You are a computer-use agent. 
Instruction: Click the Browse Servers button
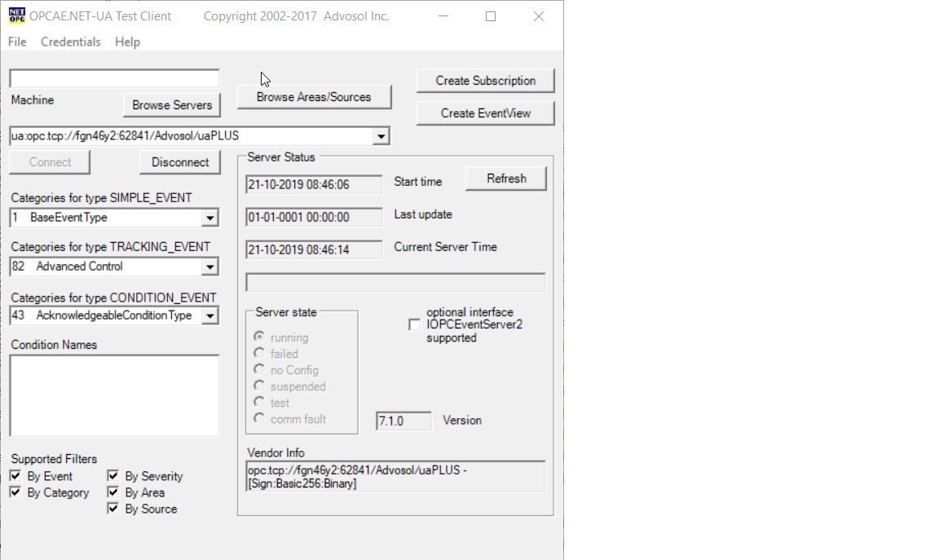coord(172,105)
